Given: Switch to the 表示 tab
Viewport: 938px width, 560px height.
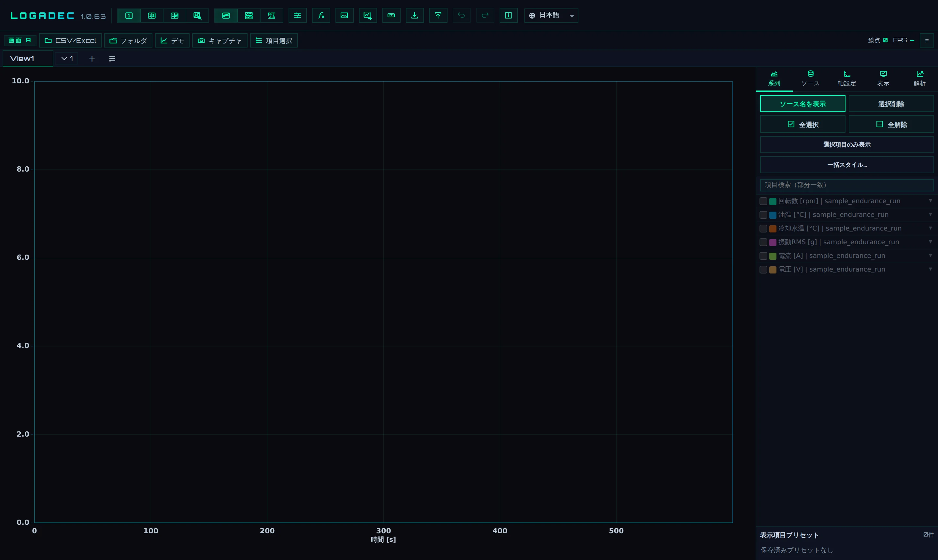Looking at the screenshot, I should [x=883, y=78].
